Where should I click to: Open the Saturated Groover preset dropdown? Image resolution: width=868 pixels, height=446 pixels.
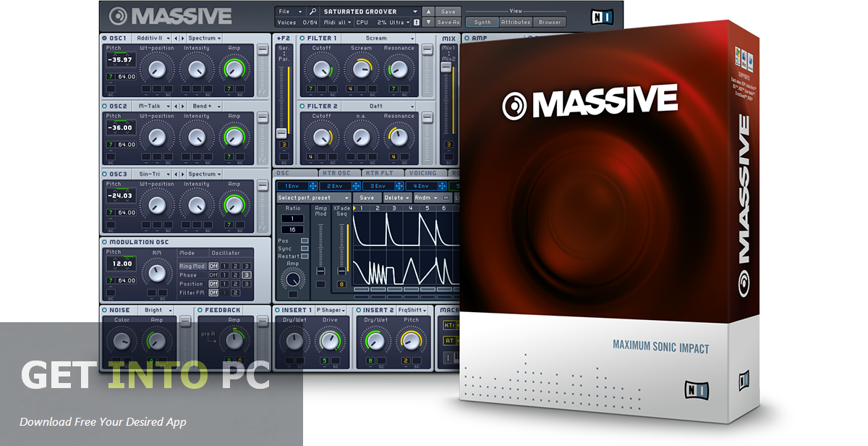pyautogui.click(x=369, y=12)
